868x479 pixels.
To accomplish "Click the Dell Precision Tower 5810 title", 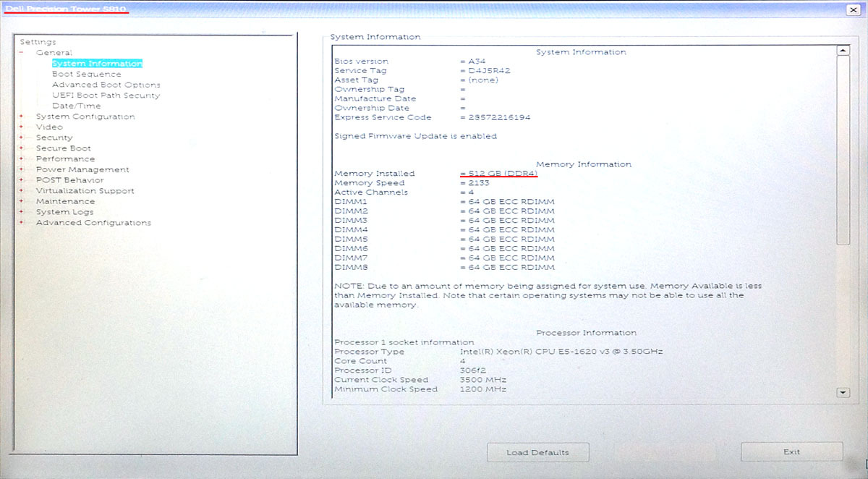I will (66, 9).
